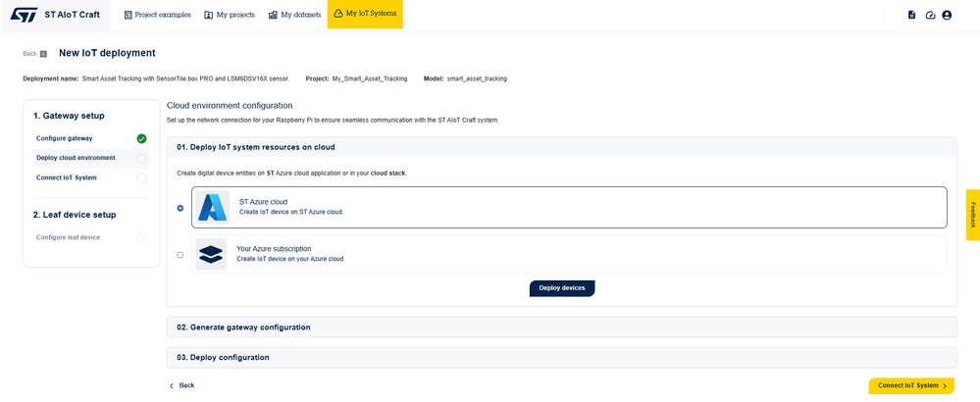Select the Your Azure subscription option card
980x402 pixels.
click(x=569, y=255)
